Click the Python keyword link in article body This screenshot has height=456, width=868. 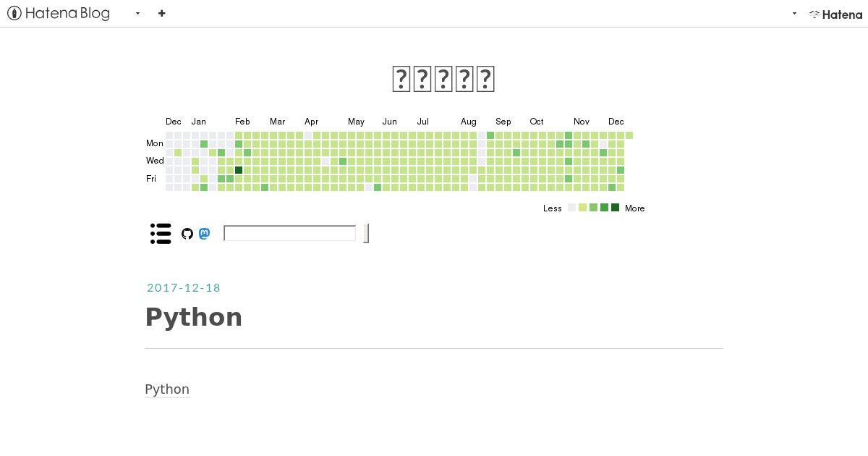167,389
